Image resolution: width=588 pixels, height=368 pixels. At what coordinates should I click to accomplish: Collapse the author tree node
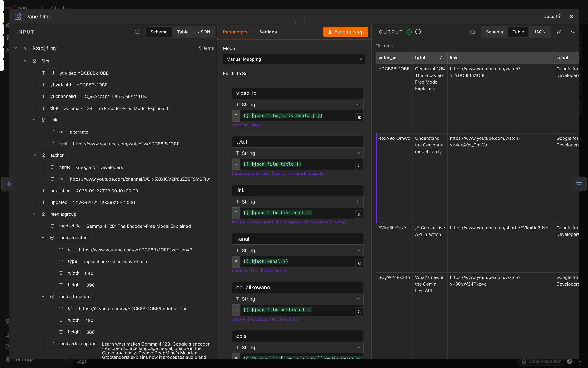pyautogui.click(x=34, y=155)
